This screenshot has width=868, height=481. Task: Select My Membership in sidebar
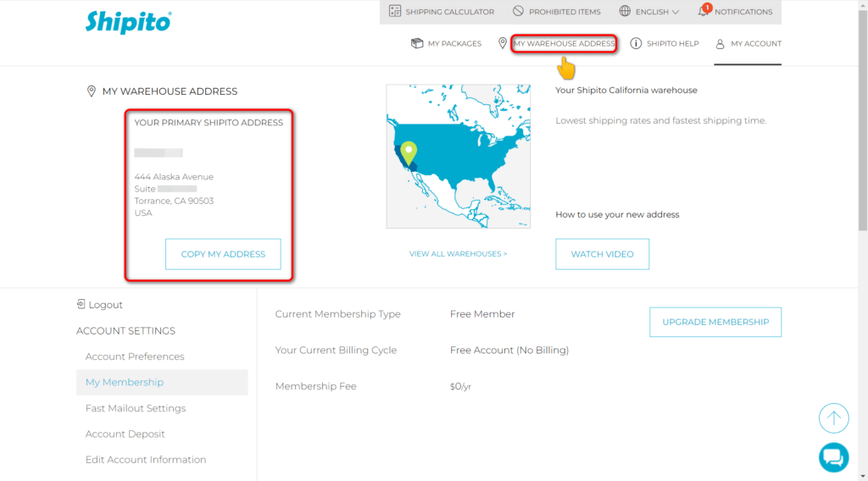[x=162, y=382]
